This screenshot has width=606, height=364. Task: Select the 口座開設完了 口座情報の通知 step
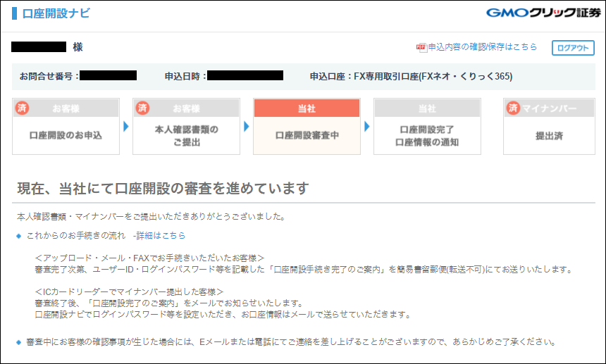[x=427, y=126]
